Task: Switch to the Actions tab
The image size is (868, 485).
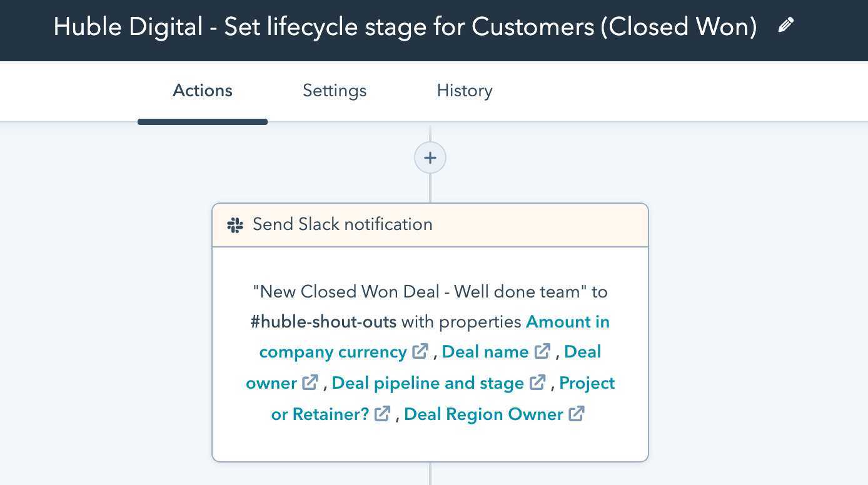Action: coord(203,91)
